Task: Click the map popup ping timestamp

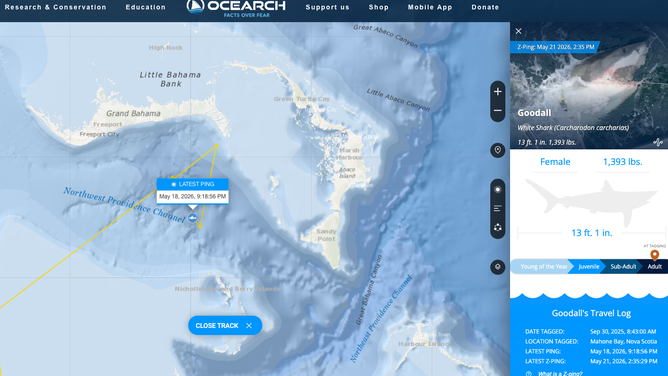Action: click(193, 196)
